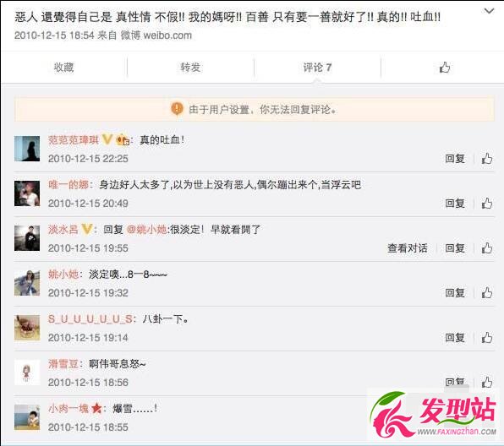This screenshot has width=504, height=446.
Task: Click 查看对话 on 淡水呂's comment
Action: 408,248
